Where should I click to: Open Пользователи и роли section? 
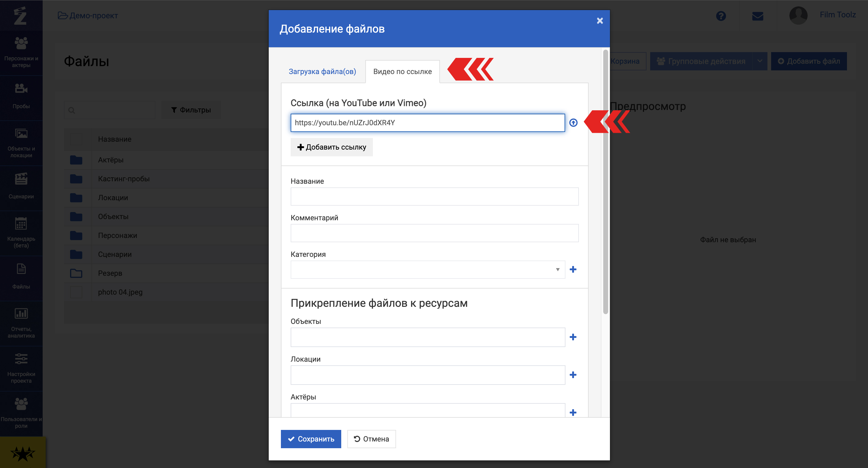pos(21,413)
